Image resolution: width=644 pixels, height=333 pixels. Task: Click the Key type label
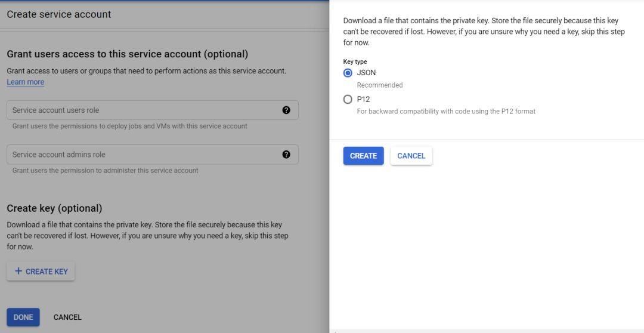click(x=355, y=61)
